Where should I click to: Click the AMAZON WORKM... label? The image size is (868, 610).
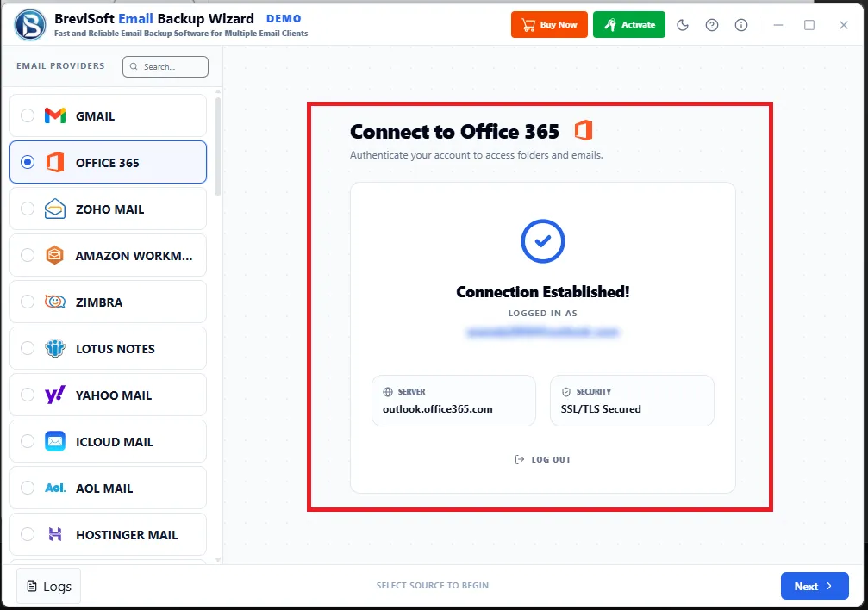pyautogui.click(x=134, y=256)
